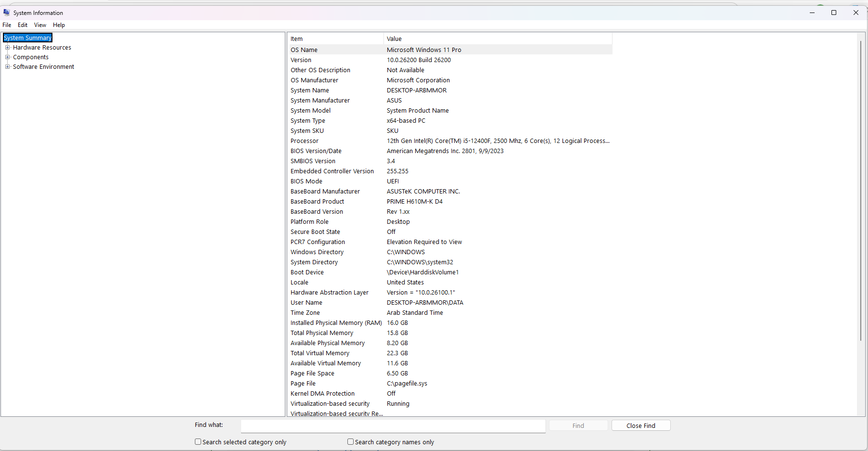
Task: Click the details pane vertical scrollbar
Action: point(861,191)
